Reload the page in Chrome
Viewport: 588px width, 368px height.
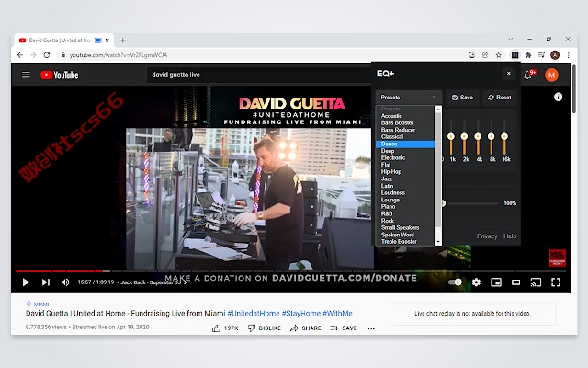(47, 55)
